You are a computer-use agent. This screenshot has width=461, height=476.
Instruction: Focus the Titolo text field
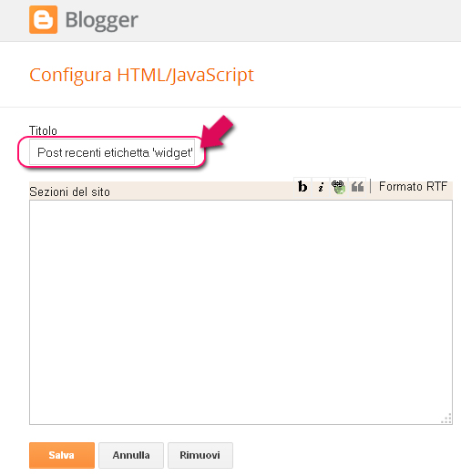[x=112, y=152]
